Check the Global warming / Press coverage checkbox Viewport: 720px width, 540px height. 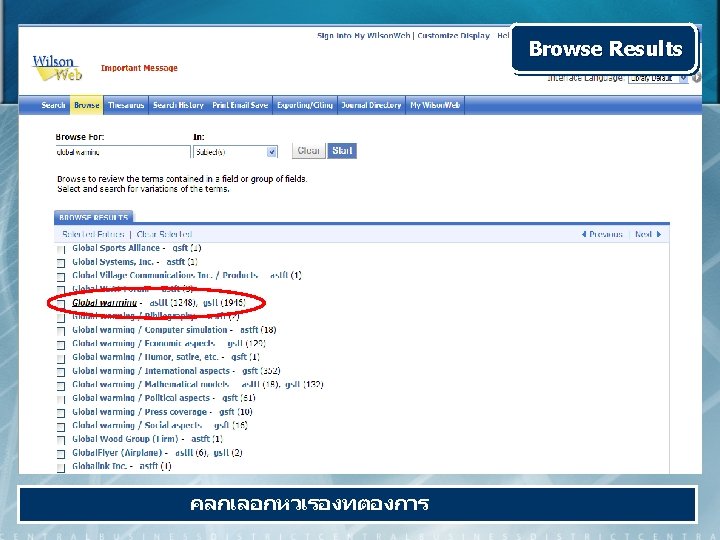tap(61, 413)
